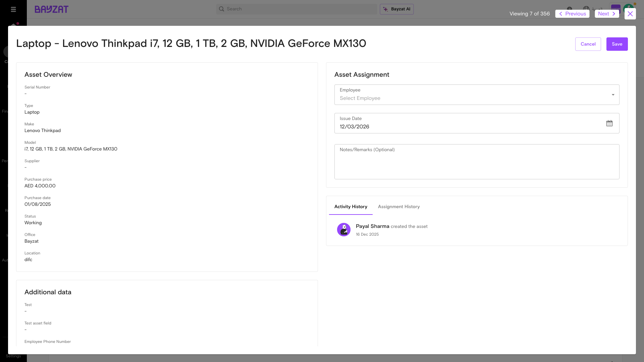Click the 'AED 4,000.00' purchase price

pyautogui.click(x=40, y=186)
